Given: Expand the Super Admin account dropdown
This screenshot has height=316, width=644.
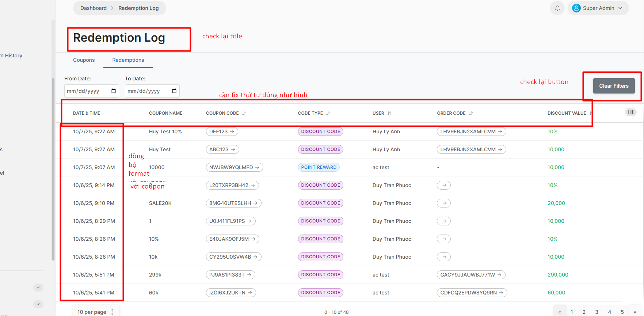Looking at the screenshot, I should tap(598, 8).
